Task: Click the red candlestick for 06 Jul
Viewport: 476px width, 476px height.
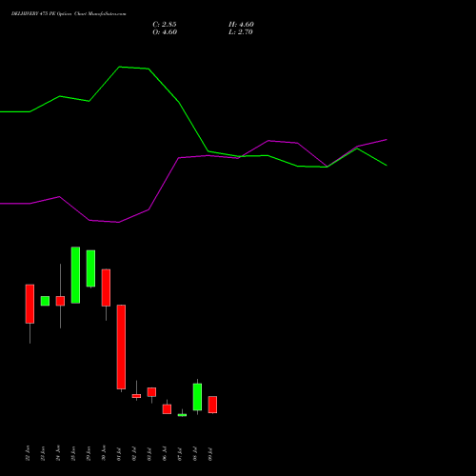Action: [167, 409]
